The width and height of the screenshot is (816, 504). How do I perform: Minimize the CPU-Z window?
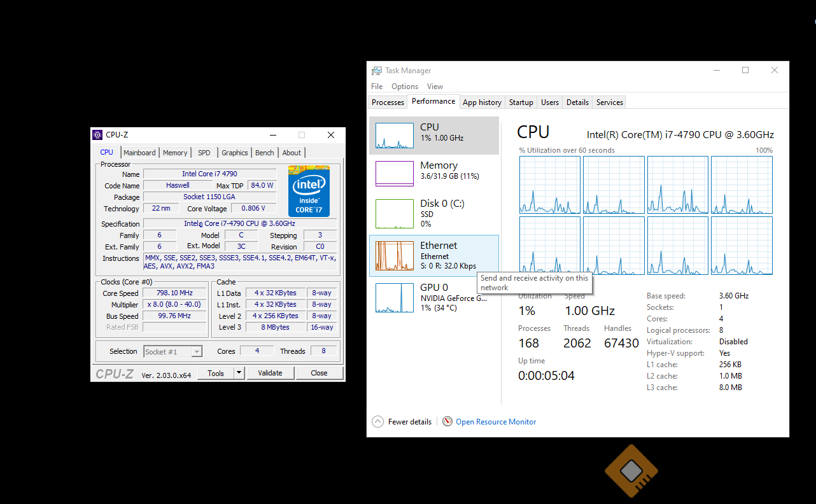tap(272, 135)
